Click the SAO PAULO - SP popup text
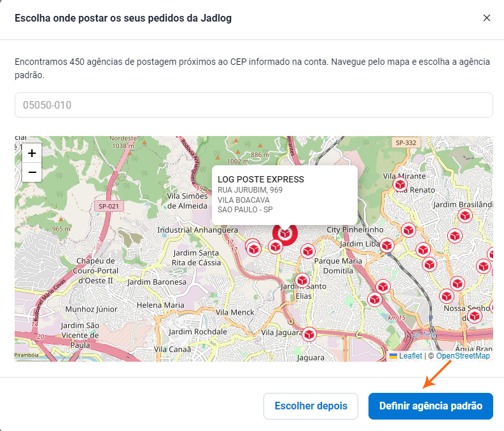This screenshot has height=431, width=504. click(245, 210)
